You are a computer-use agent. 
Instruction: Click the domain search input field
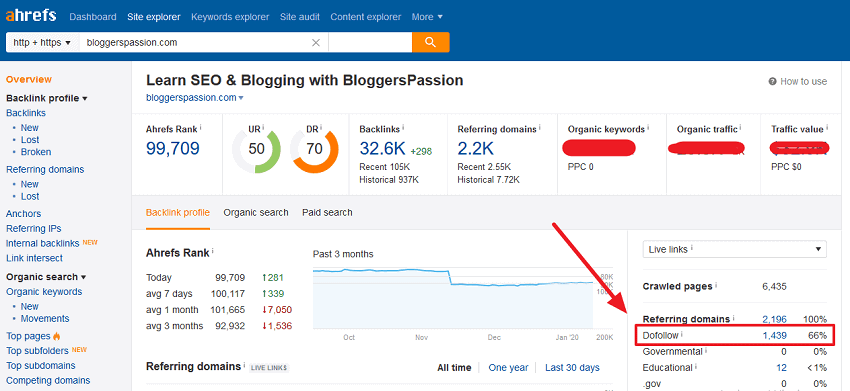point(195,42)
